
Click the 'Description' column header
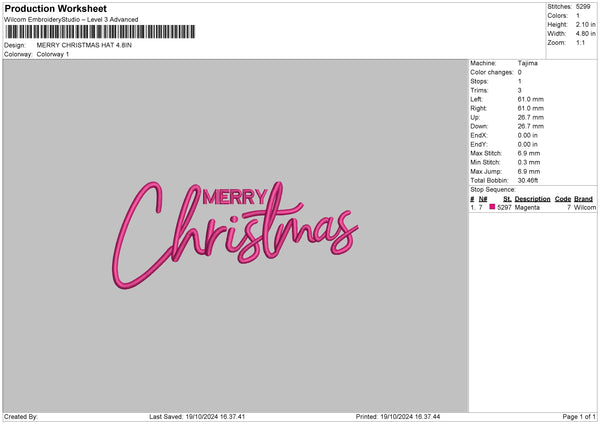pos(532,199)
